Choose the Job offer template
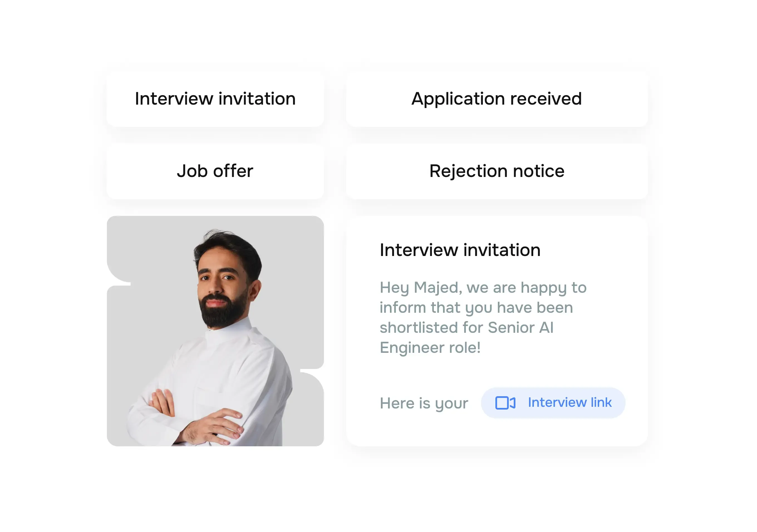757x532 pixels. pyautogui.click(x=215, y=171)
